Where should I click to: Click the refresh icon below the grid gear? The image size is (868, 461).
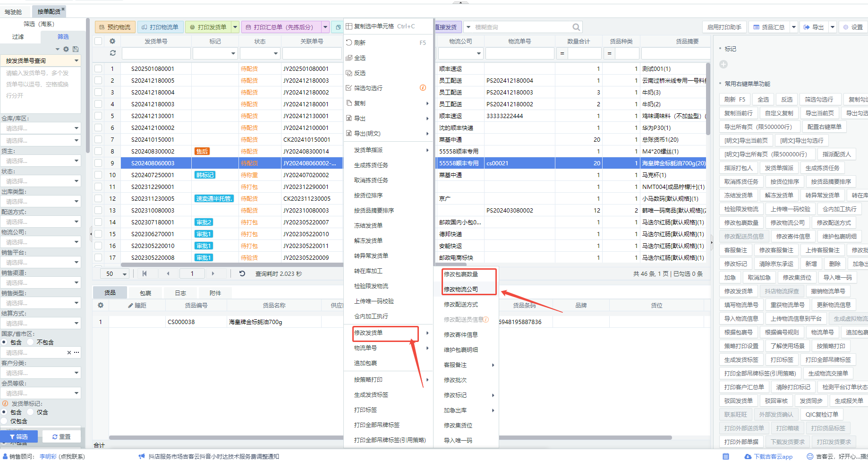coord(112,53)
